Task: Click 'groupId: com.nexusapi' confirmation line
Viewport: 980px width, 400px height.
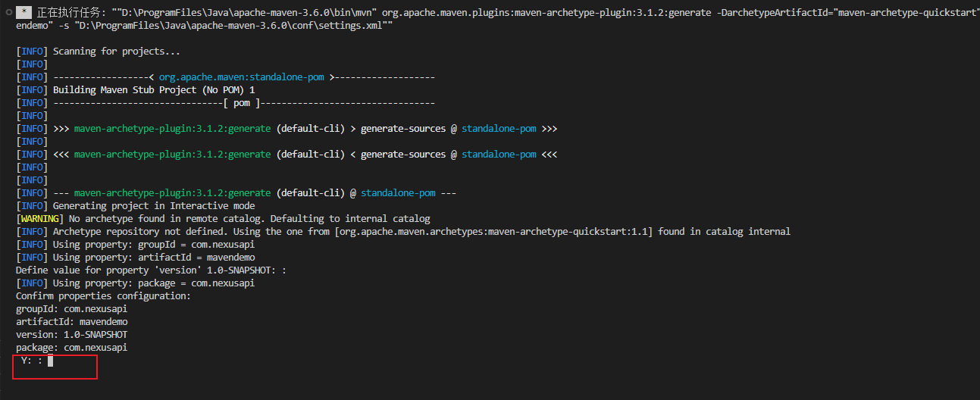Action: coord(71,309)
